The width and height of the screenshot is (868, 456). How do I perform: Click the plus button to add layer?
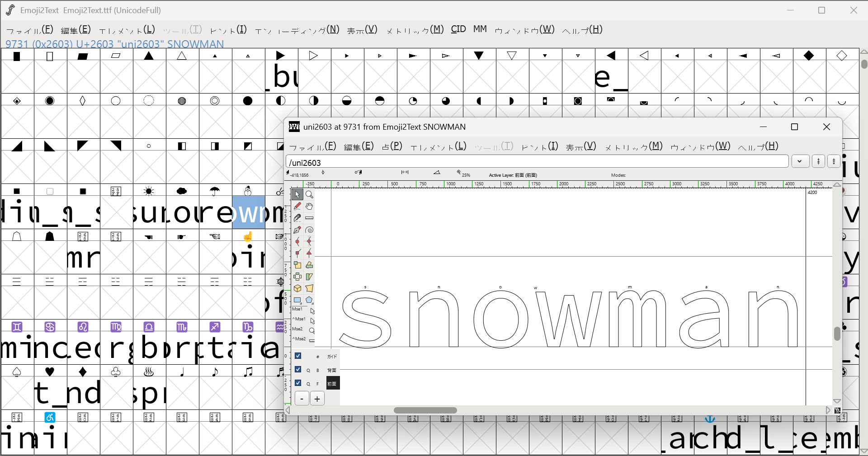[317, 399]
